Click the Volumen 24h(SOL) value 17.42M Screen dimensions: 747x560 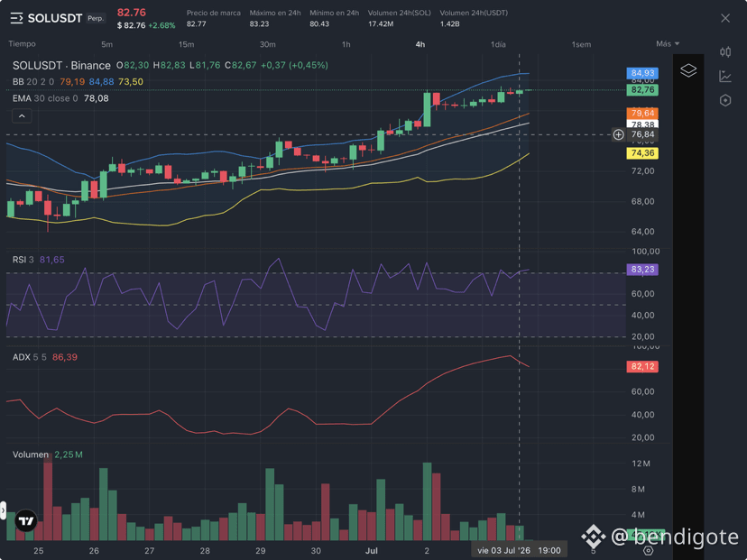[381, 23]
